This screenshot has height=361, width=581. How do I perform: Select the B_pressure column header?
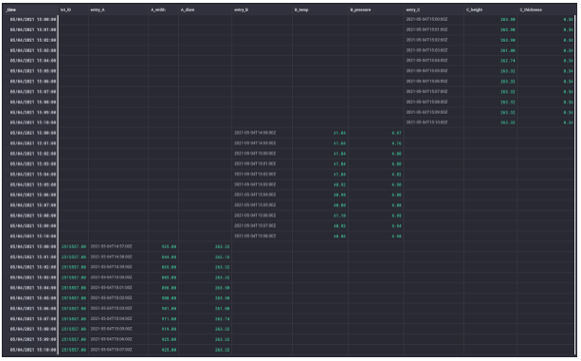click(361, 10)
